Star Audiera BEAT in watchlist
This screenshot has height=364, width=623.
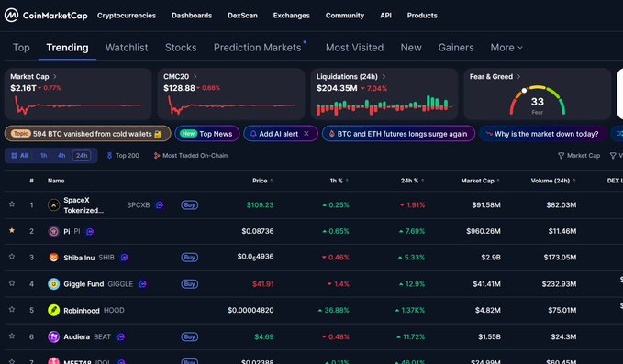[12, 336]
